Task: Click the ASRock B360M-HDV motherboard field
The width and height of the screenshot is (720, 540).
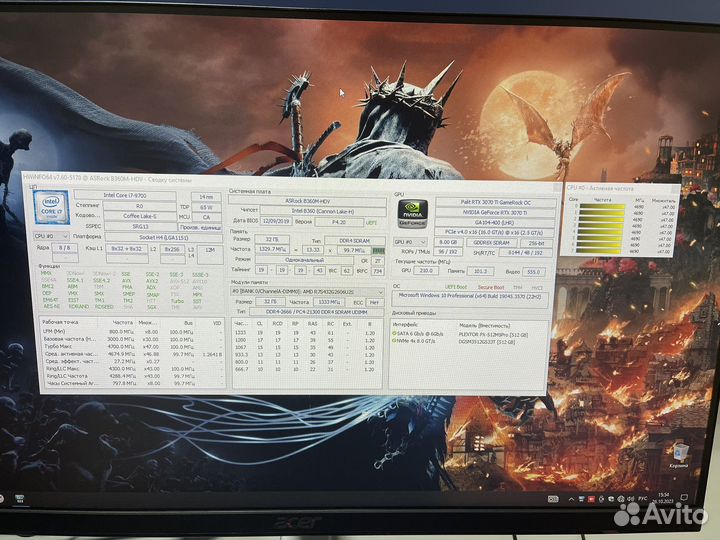Action: [x=307, y=201]
